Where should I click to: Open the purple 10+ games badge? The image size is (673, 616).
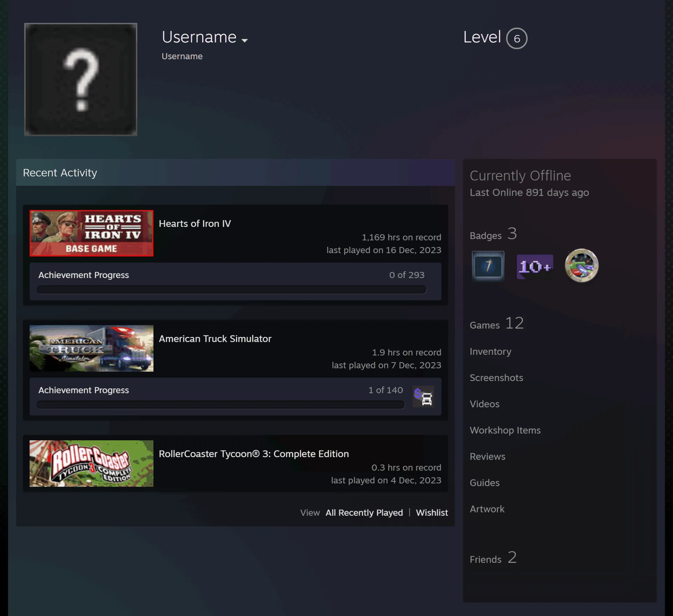(x=535, y=266)
